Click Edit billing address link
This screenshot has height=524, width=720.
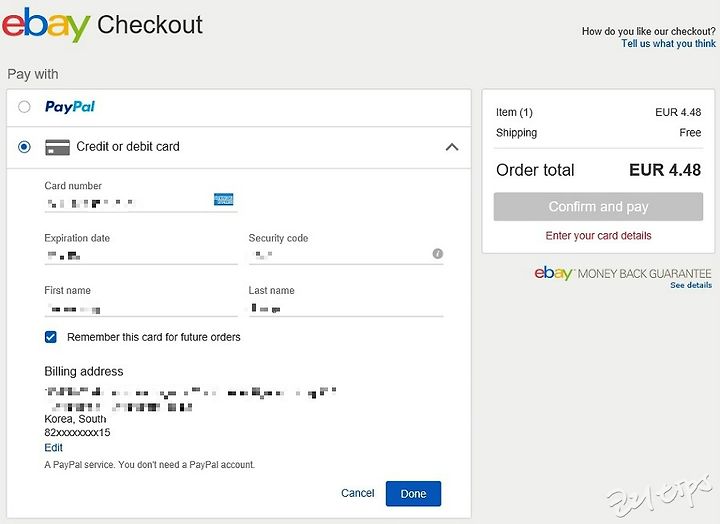(53, 447)
